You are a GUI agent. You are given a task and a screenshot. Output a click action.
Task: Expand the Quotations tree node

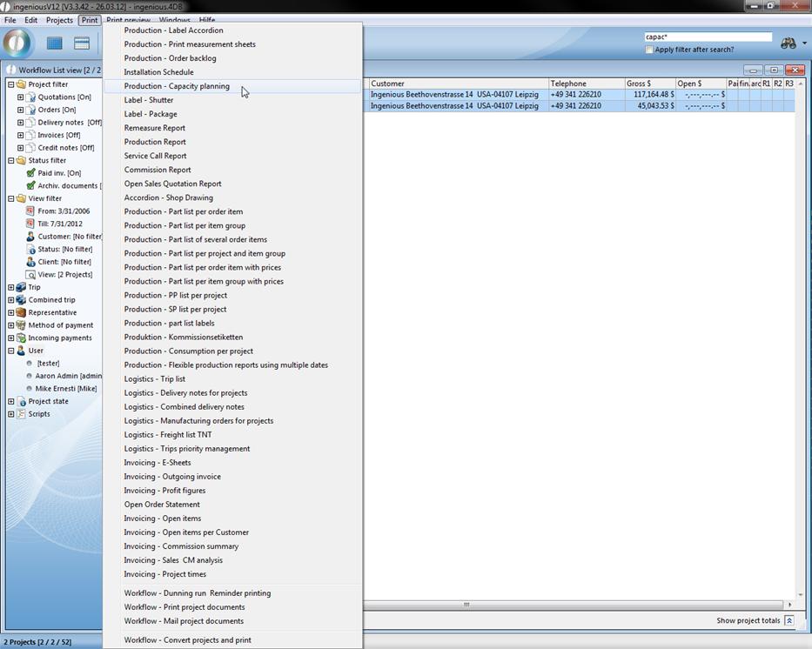(x=20, y=97)
